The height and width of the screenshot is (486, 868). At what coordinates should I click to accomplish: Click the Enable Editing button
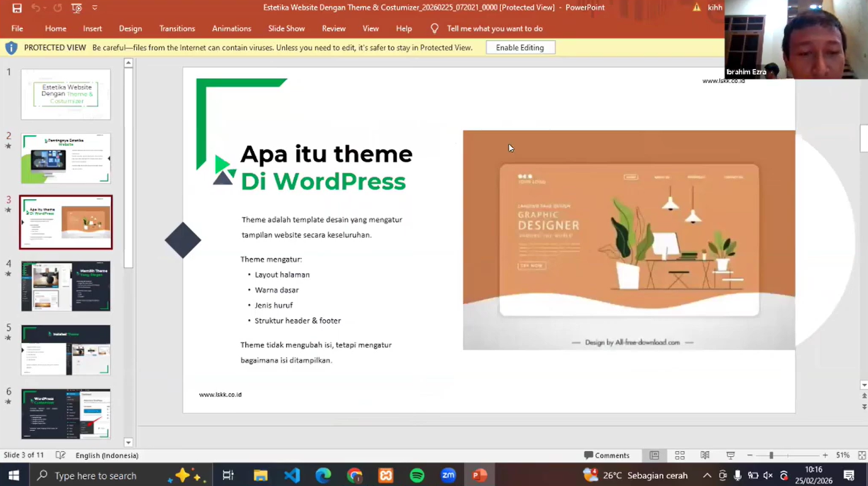pos(520,48)
